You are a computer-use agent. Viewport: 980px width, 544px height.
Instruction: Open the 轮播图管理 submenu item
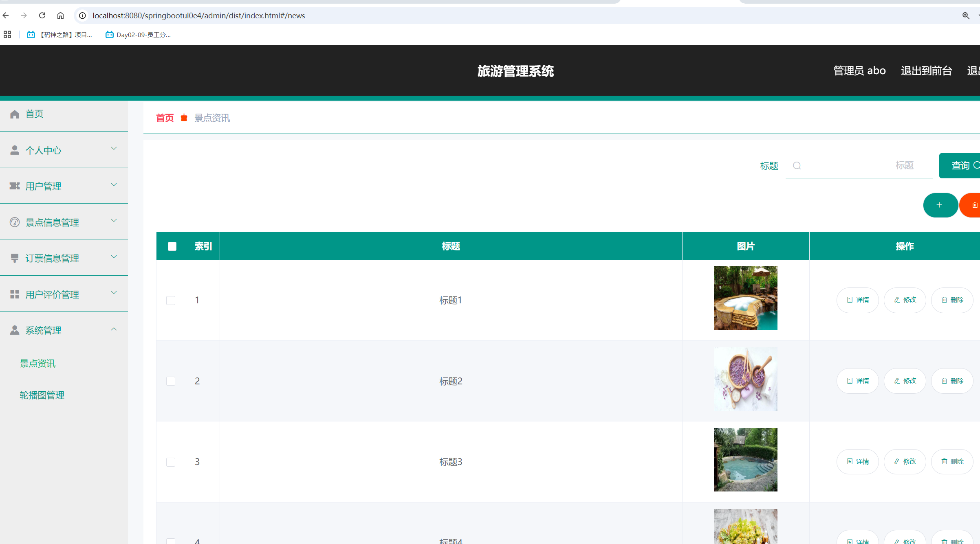point(42,395)
